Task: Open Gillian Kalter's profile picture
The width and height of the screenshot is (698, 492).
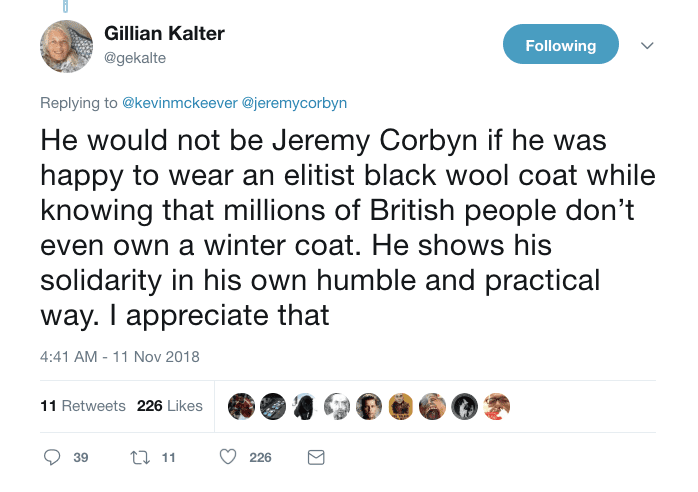Action: (67, 46)
